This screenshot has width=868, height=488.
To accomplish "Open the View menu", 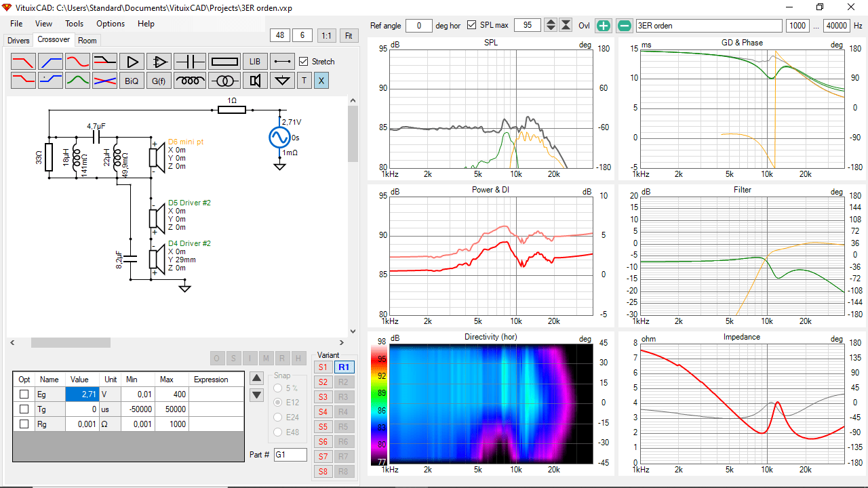I will [43, 24].
